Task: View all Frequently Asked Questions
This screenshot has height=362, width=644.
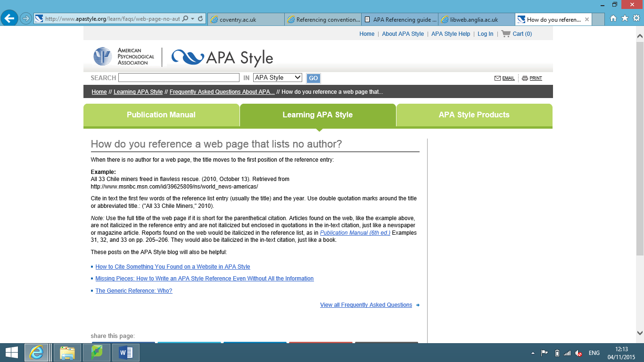Action: 366,305
